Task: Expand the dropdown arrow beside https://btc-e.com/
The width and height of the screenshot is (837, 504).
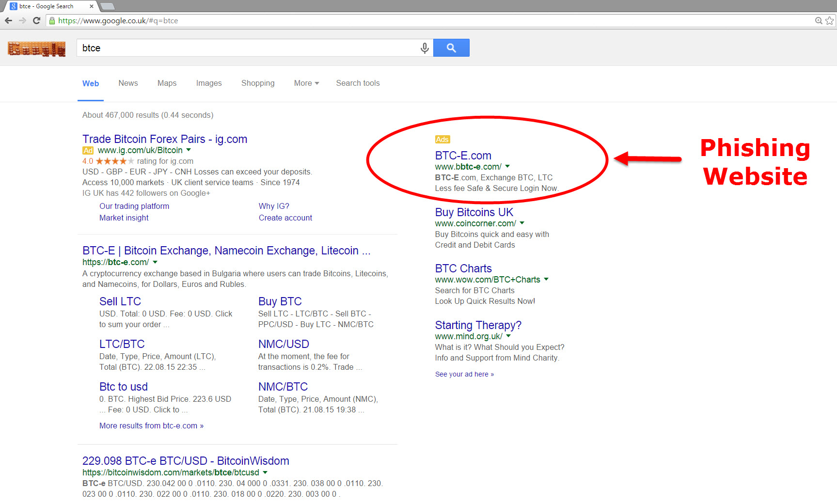Action: point(155,262)
